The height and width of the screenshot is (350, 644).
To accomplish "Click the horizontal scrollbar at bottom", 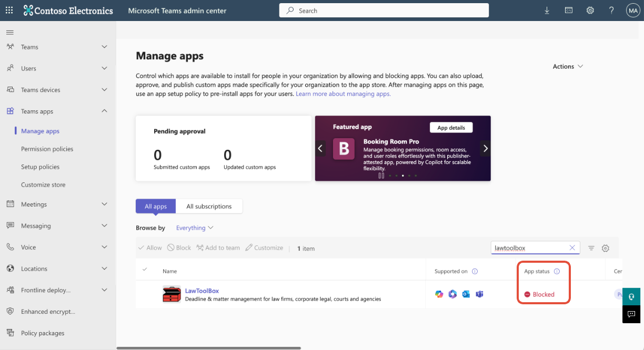I will coord(208,348).
